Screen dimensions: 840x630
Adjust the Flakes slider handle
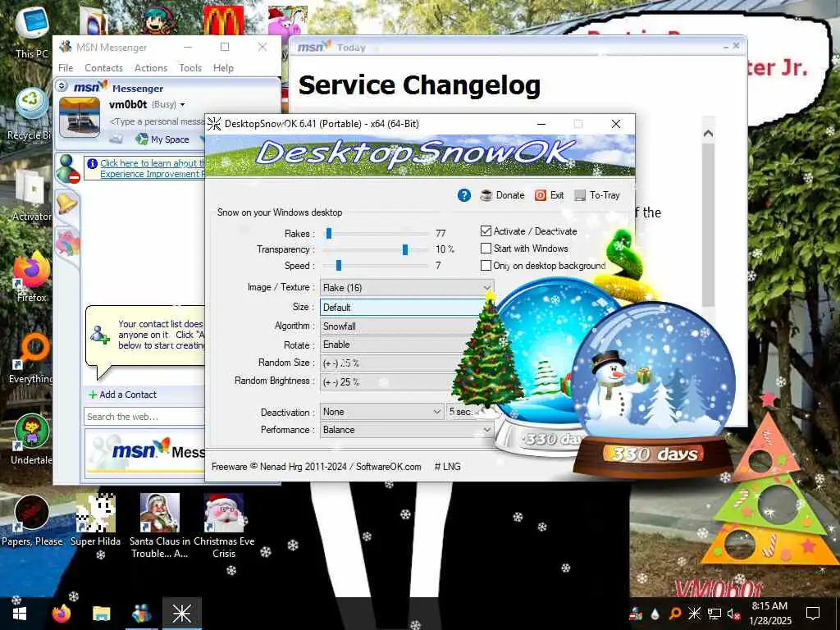tap(329, 234)
